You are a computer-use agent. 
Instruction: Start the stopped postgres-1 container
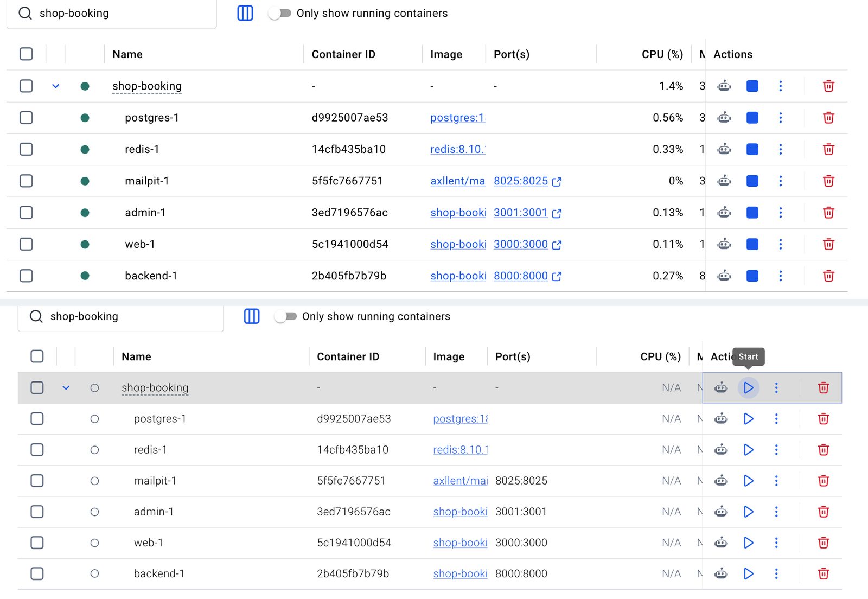pos(748,418)
